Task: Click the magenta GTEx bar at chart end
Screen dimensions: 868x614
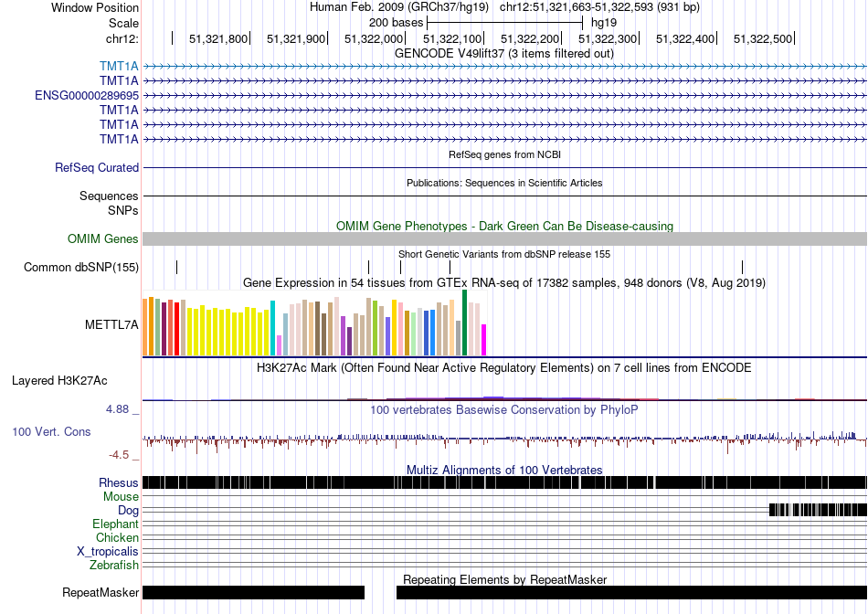Action: point(484,340)
